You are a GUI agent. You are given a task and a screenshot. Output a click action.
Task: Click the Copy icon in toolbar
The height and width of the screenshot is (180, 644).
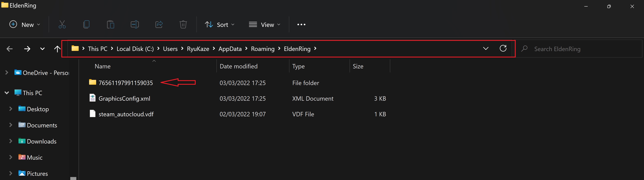[x=86, y=25]
